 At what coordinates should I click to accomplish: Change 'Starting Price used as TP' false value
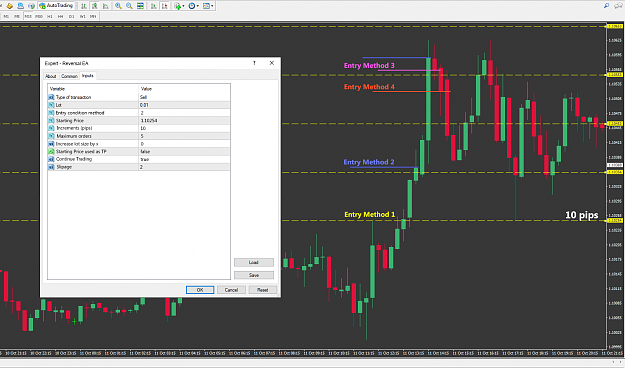coord(184,152)
